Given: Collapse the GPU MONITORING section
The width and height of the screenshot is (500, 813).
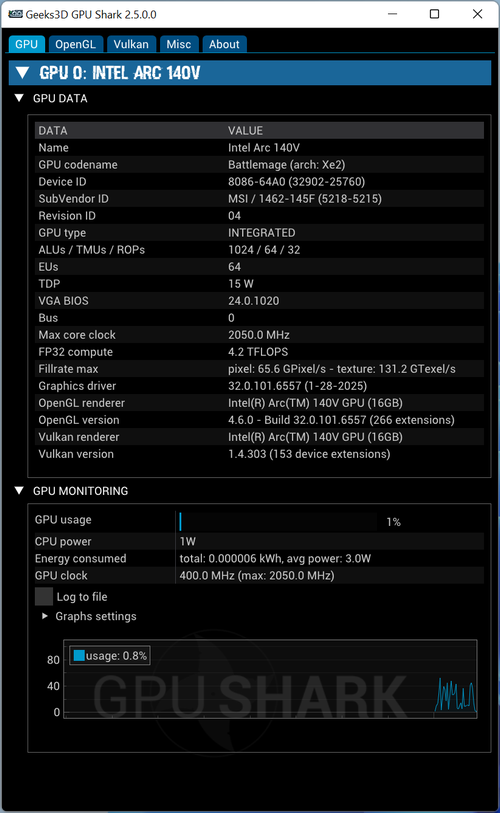Looking at the screenshot, I should (19, 490).
